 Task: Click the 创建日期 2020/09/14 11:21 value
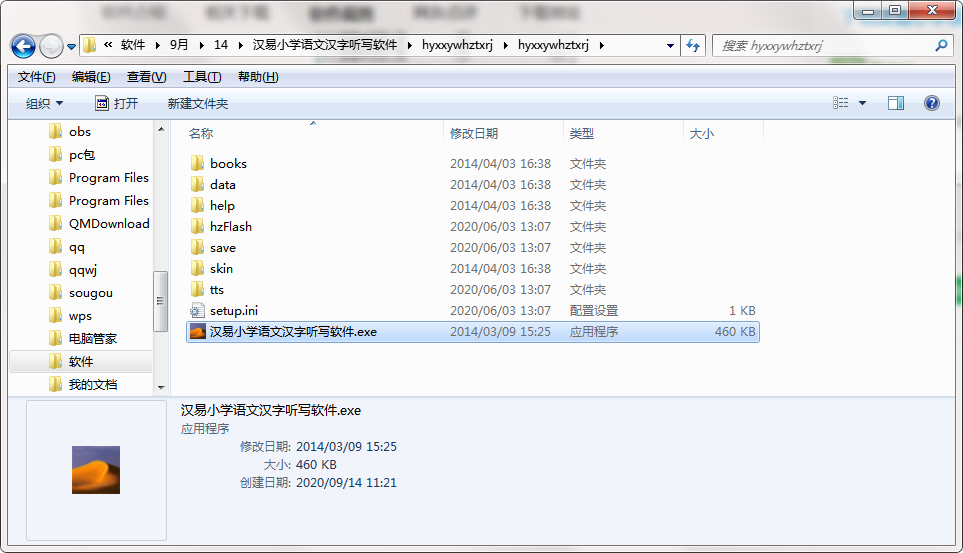coord(346,483)
